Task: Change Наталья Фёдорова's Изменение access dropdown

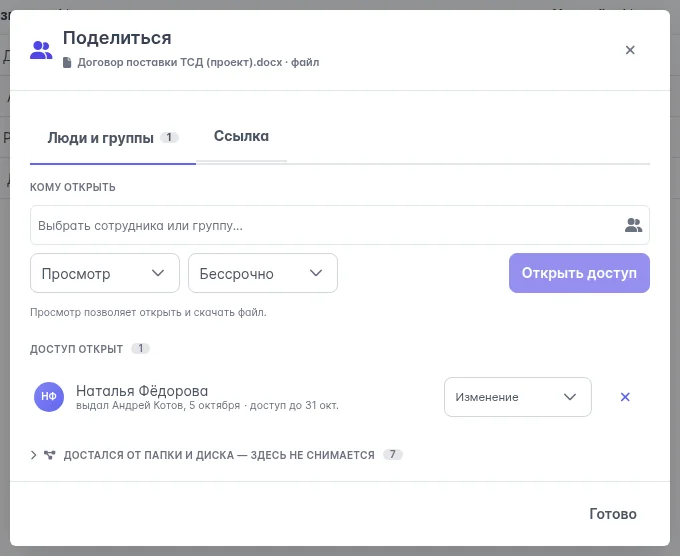Action: coord(517,397)
